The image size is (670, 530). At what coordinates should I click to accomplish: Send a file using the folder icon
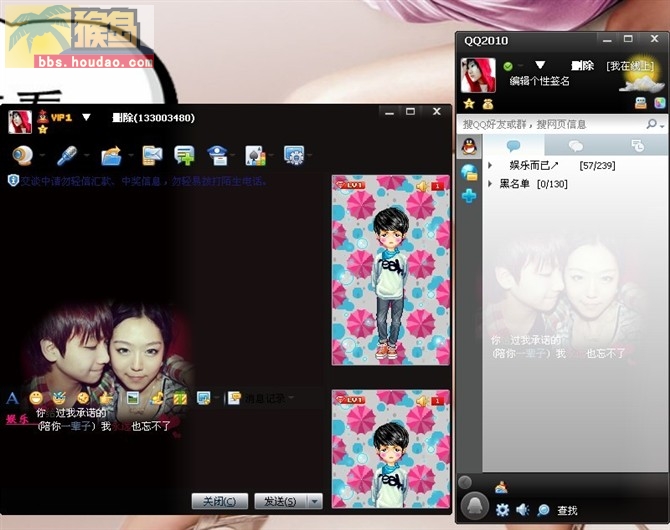[x=112, y=155]
